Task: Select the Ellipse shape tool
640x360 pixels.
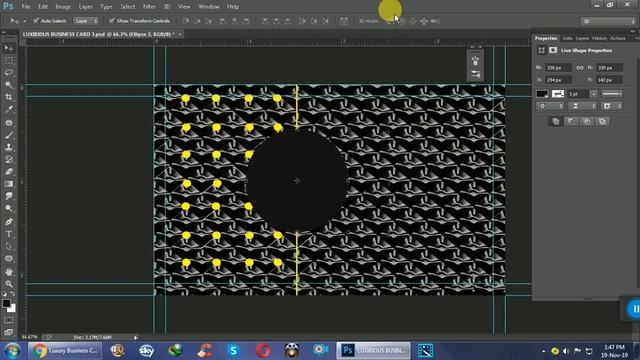Action: [x=9, y=259]
